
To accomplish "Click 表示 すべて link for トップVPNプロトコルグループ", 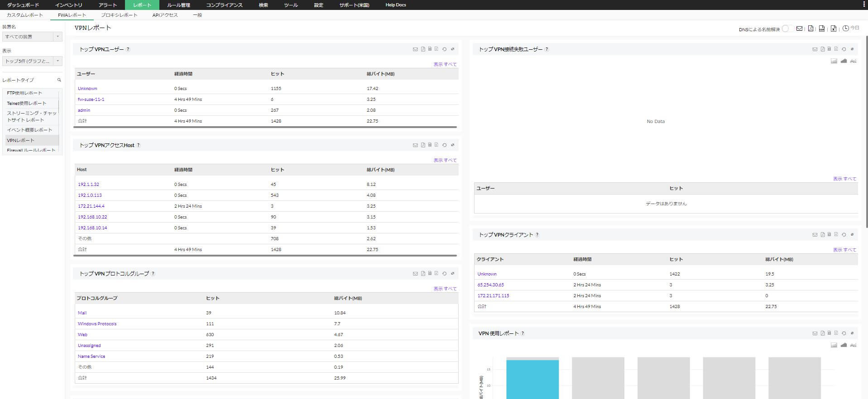I will [445, 289].
